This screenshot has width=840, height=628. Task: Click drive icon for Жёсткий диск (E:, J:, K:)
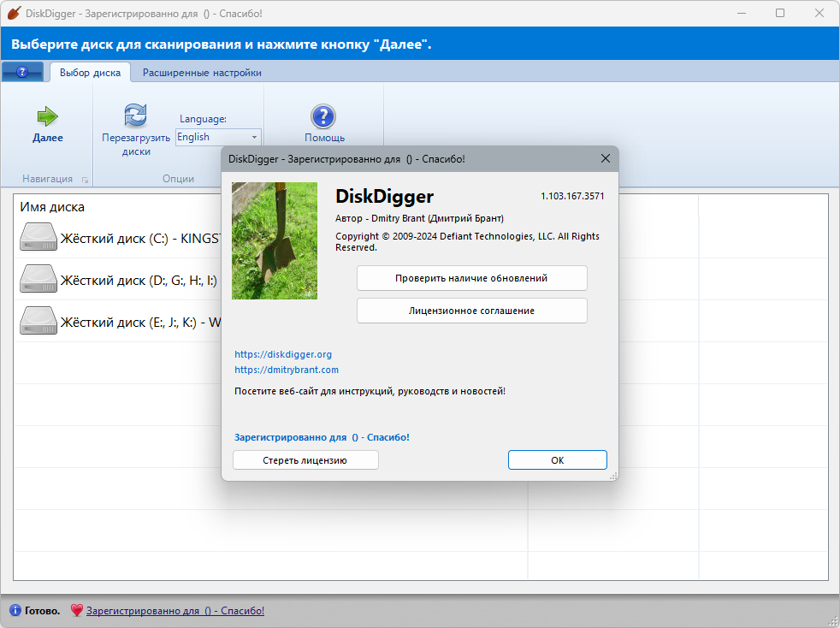[x=38, y=321]
